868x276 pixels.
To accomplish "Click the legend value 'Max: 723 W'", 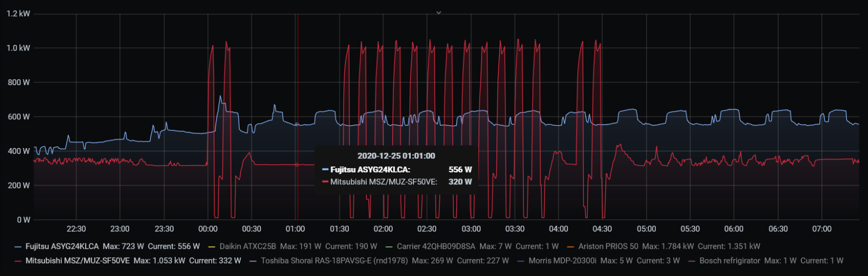I will click(x=123, y=246).
